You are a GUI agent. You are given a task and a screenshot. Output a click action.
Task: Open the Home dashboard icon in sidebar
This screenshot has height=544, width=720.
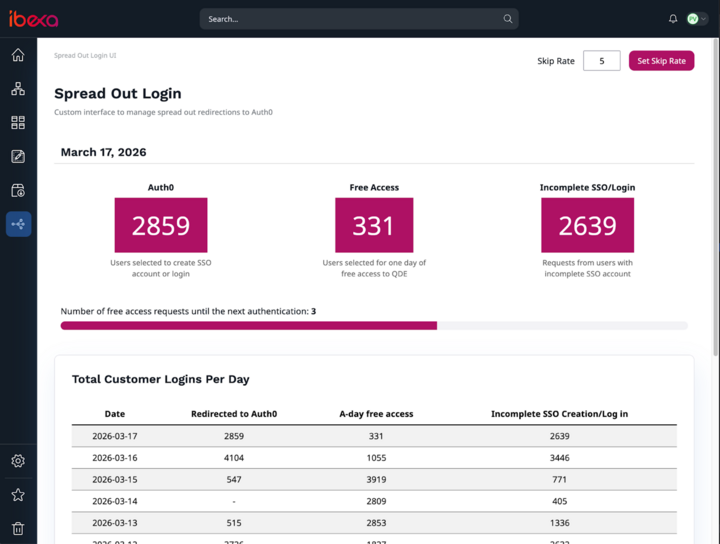(x=18, y=55)
